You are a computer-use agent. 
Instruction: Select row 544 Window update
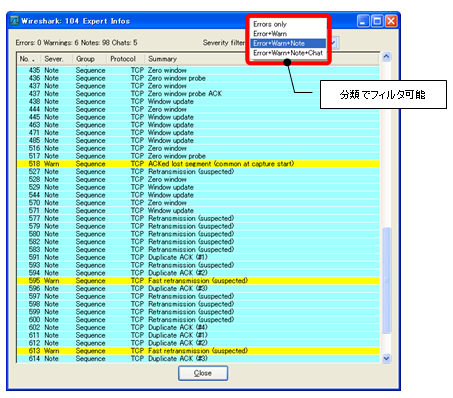[x=198, y=195]
